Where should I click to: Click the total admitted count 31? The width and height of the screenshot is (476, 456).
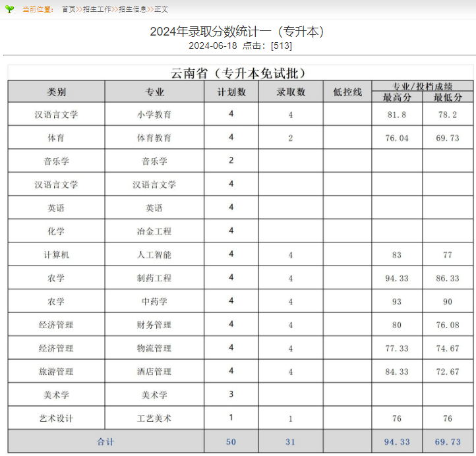[x=291, y=442]
